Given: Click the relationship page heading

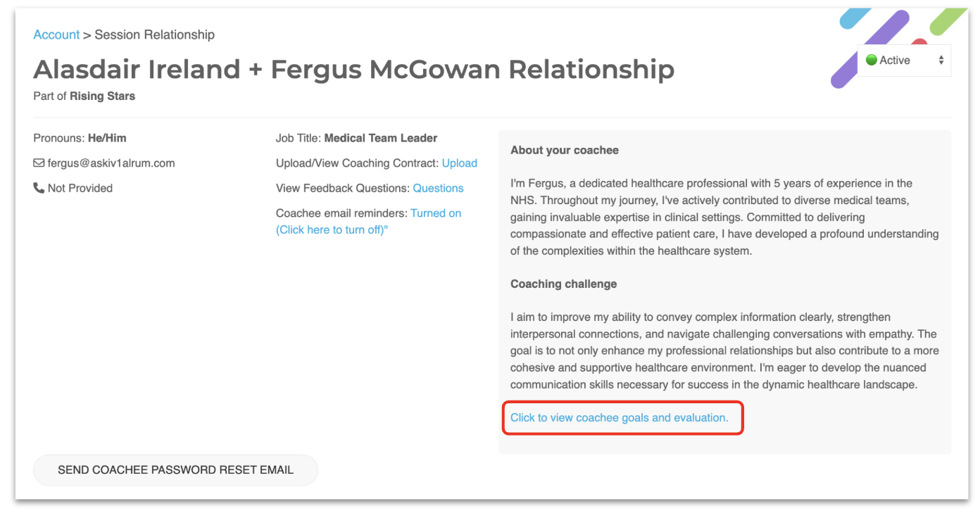Looking at the screenshot, I should coord(354,69).
